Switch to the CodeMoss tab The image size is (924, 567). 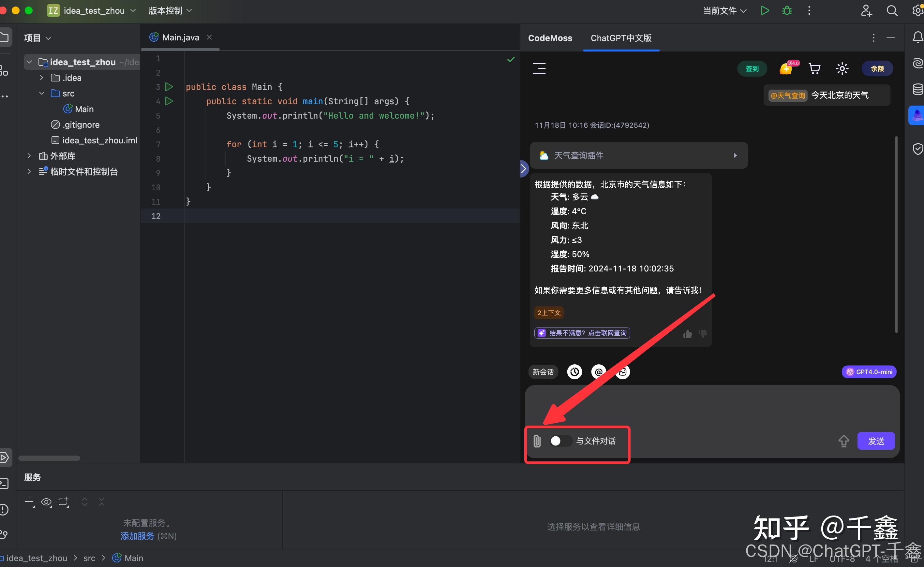coord(550,38)
